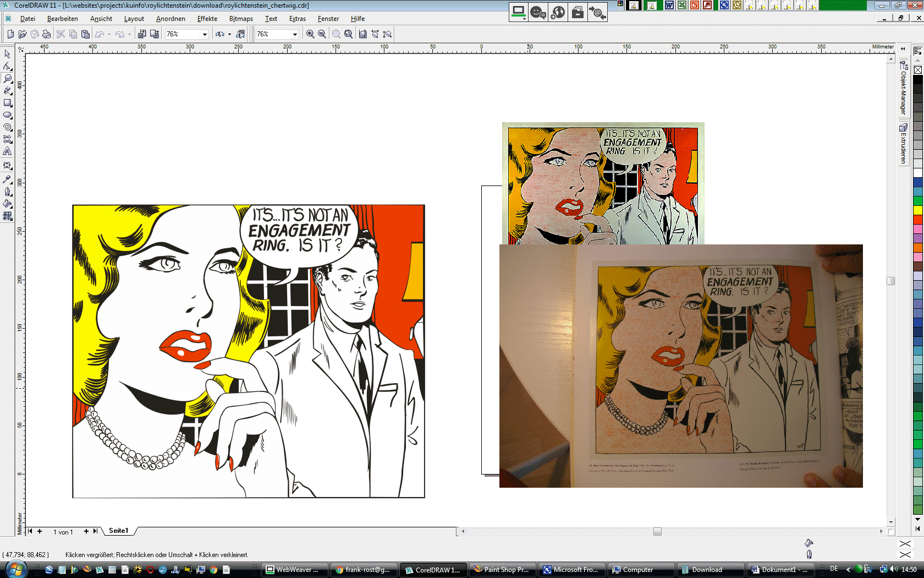Pick the red swatch in color palette
924x578 pixels.
[918, 220]
